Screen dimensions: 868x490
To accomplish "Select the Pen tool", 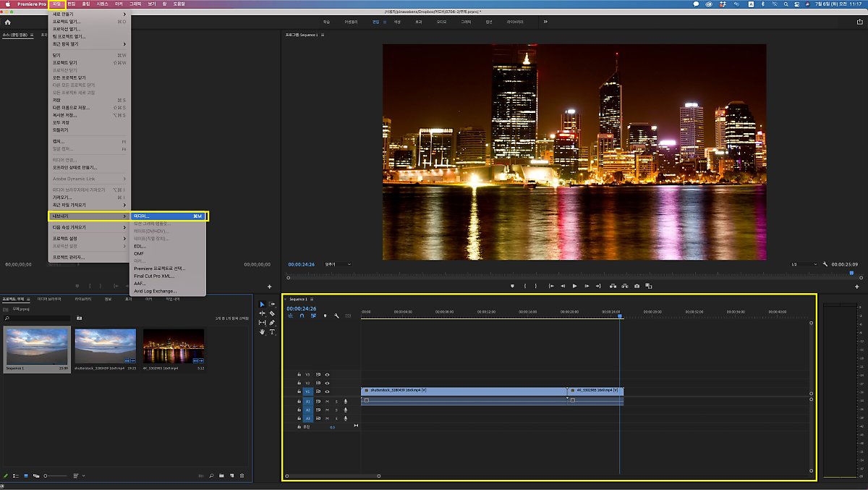I will (x=272, y=323).
